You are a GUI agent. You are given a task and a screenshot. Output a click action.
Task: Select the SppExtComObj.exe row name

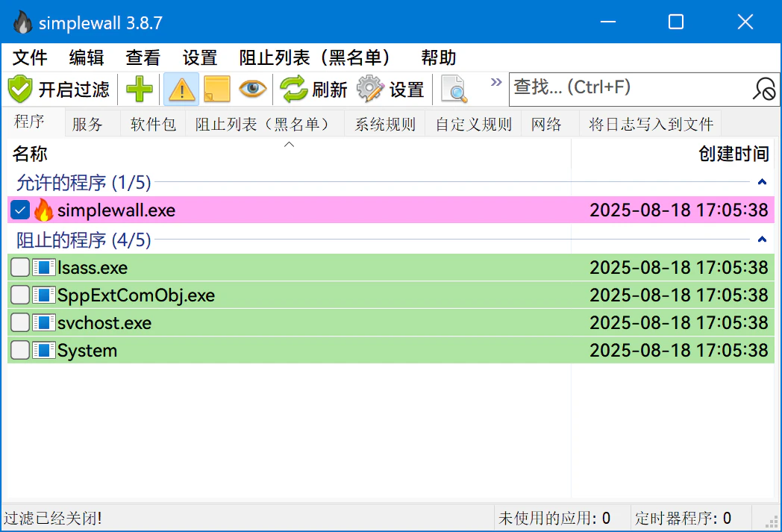136,295
